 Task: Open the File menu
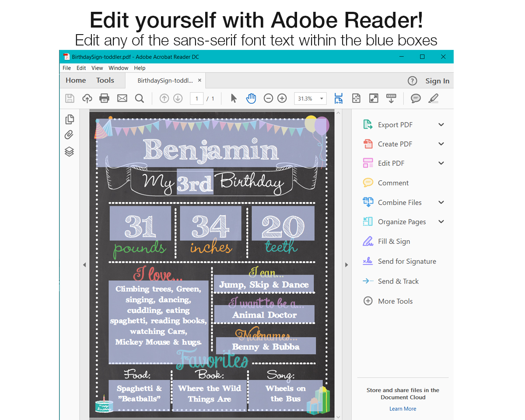[66, 68]
